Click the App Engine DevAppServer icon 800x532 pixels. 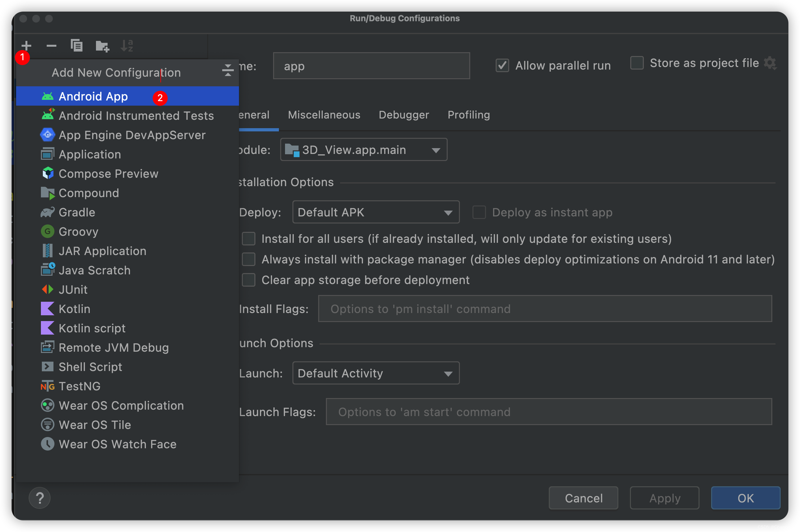pyautogui.click(x=47, y=135)
